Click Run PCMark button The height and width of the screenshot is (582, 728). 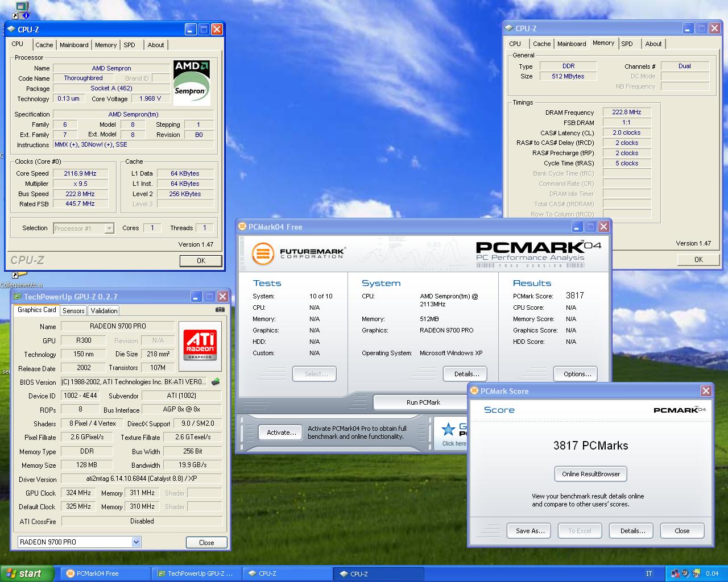[x=423, y=402]
